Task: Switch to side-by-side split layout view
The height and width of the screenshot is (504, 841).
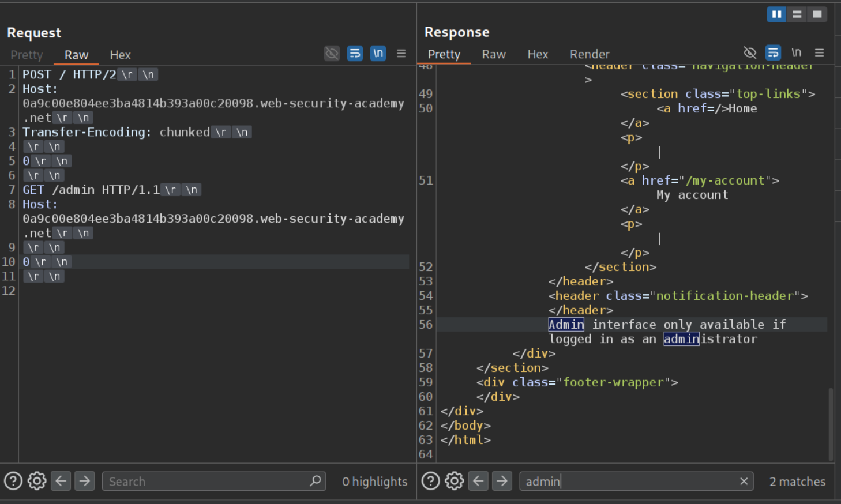Action: tap(776, 14)
